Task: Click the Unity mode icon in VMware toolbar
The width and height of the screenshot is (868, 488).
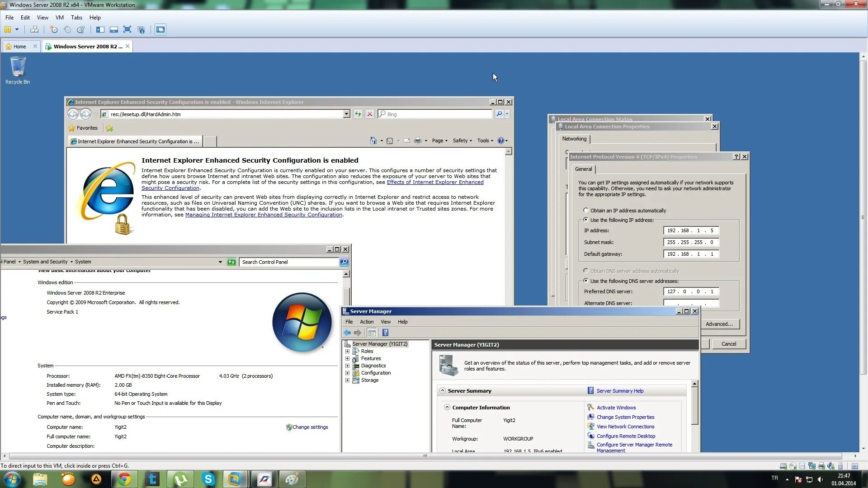Action: (x=141, y=30)
